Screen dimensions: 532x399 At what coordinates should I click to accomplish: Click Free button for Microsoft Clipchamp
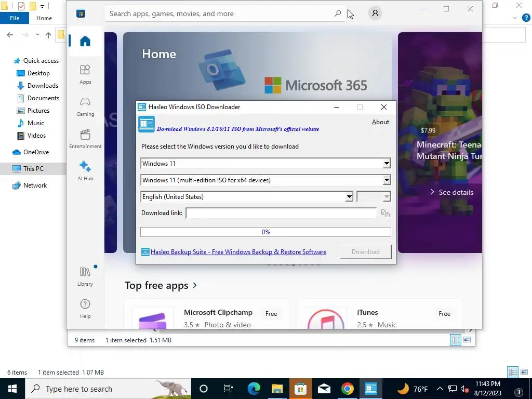pyautogui.click(x=271, y=314)
